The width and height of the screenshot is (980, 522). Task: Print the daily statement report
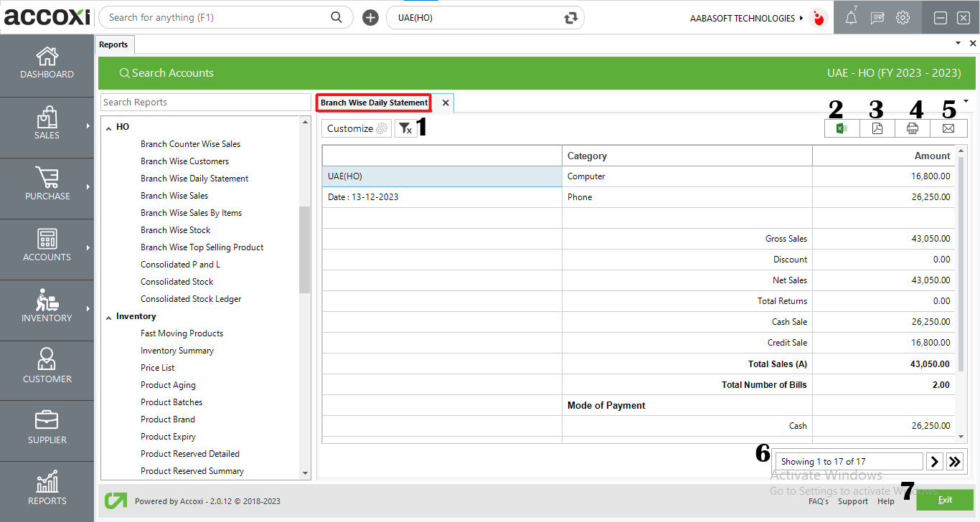pyautogui.click(x=912, y=128)
